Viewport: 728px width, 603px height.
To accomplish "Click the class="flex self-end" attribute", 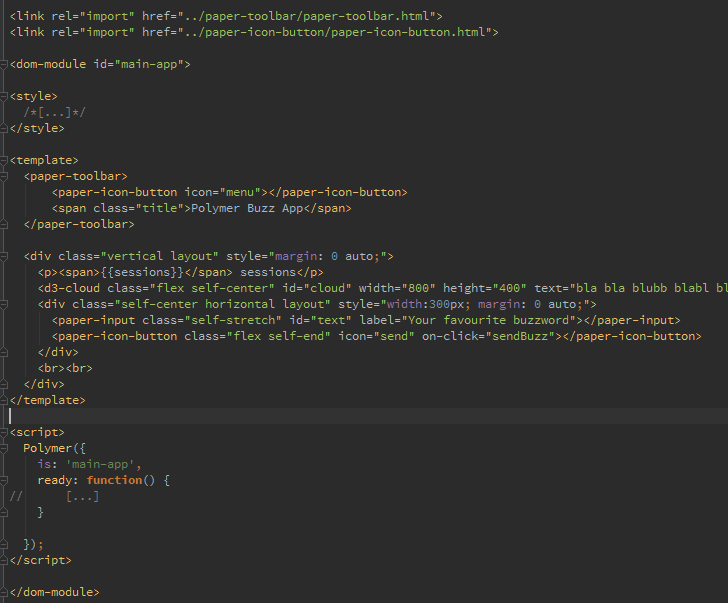I will pos(257,337).
